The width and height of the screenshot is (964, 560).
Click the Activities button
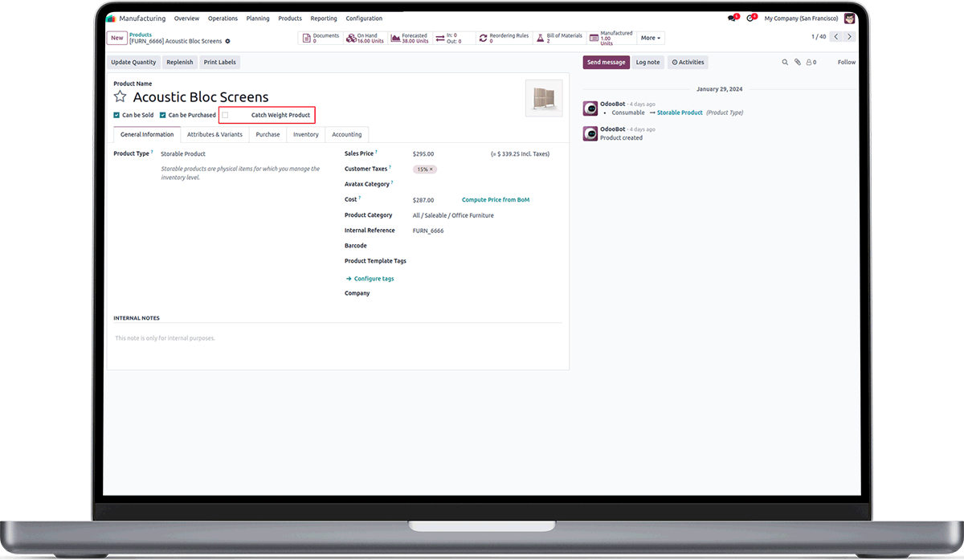(x=688, y=62)
